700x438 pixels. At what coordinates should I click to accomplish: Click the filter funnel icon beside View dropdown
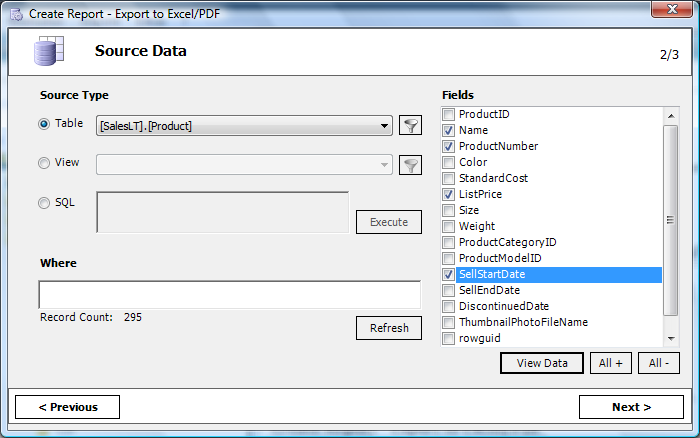[410, 165]
